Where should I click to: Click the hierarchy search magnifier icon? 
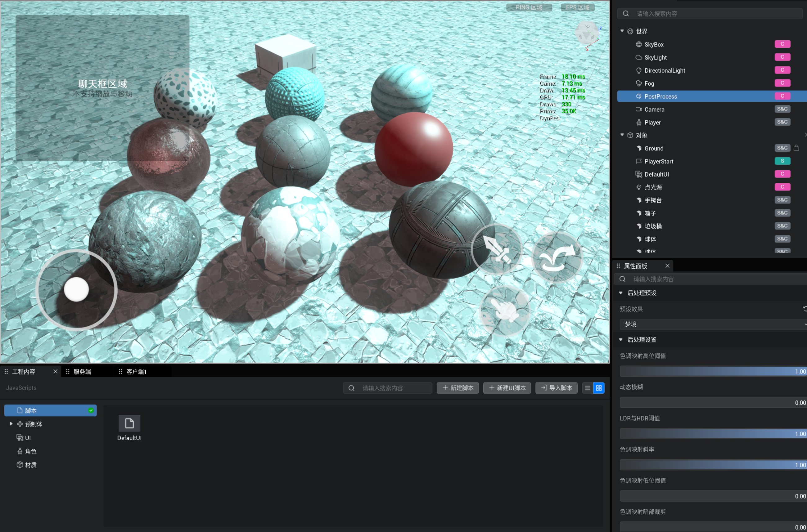coord(626,14)
